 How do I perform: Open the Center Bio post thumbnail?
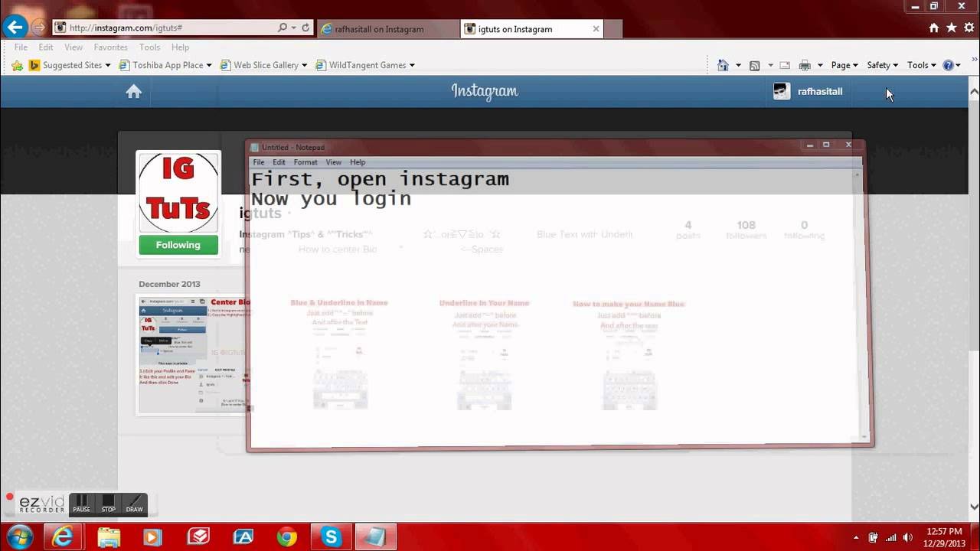(194, 356)
